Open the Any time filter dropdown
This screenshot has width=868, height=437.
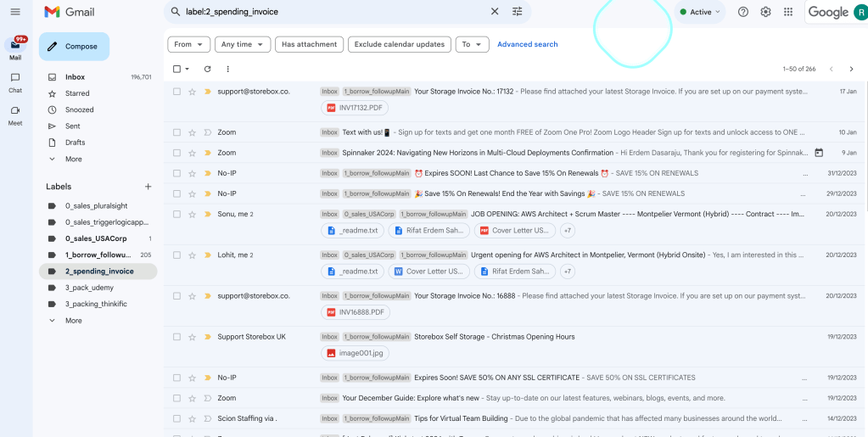pos(243,44)
